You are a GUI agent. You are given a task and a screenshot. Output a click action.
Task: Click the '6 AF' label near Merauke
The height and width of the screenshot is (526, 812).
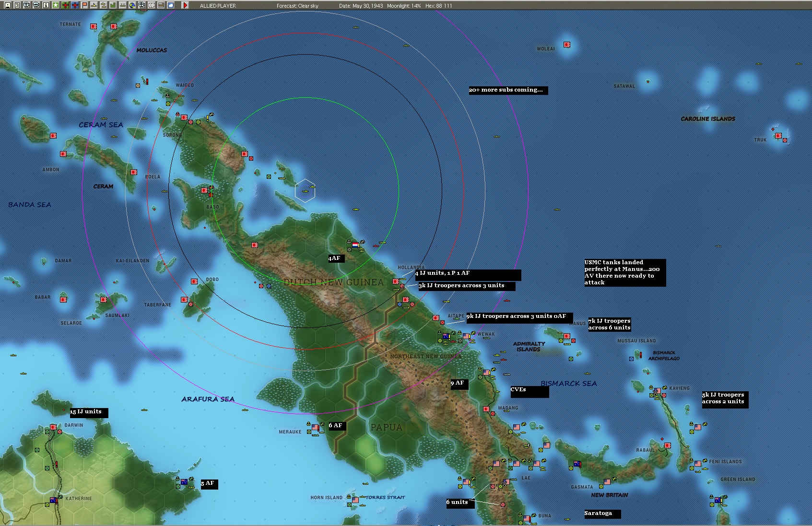click(337, 426)
